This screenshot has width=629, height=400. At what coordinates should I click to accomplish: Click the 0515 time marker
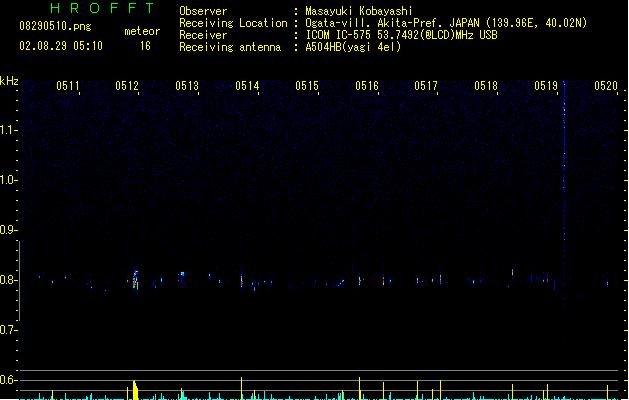pos(307,86)
